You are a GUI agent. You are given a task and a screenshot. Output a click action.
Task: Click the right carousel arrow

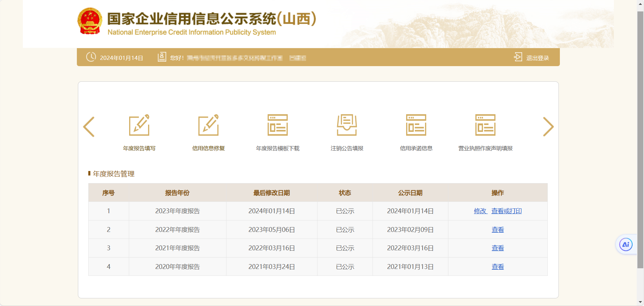click(x=548, y=127)
